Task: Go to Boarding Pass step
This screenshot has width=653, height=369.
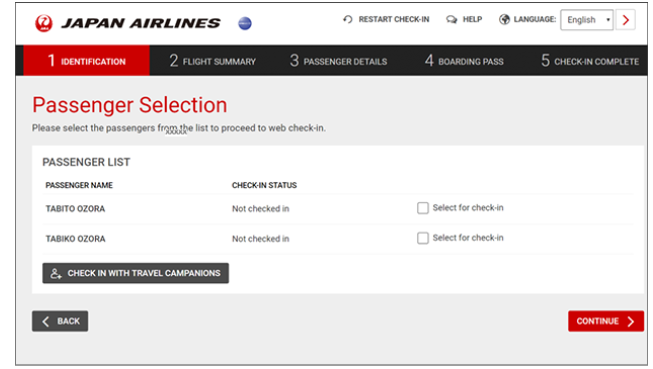Action: click(x=464, y=61)
